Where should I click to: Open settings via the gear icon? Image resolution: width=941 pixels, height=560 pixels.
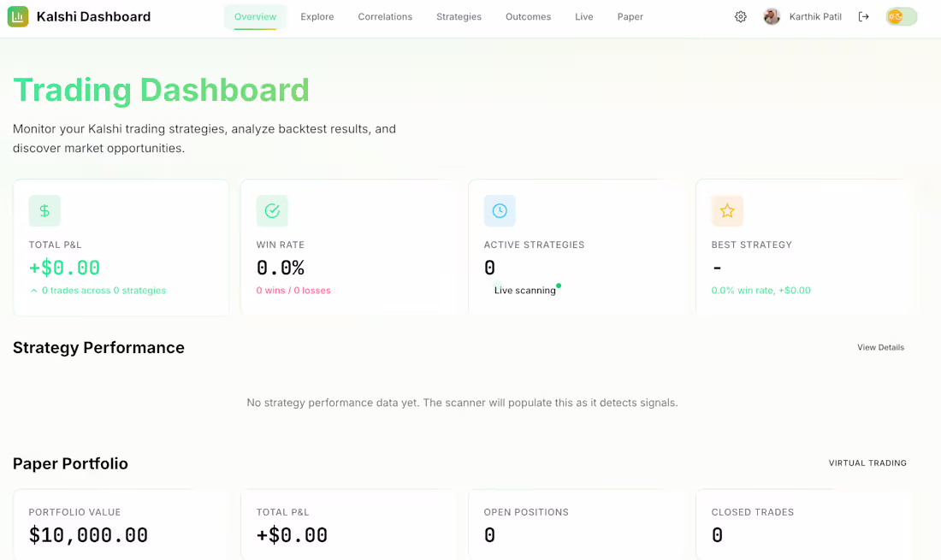tap(741, 17)
